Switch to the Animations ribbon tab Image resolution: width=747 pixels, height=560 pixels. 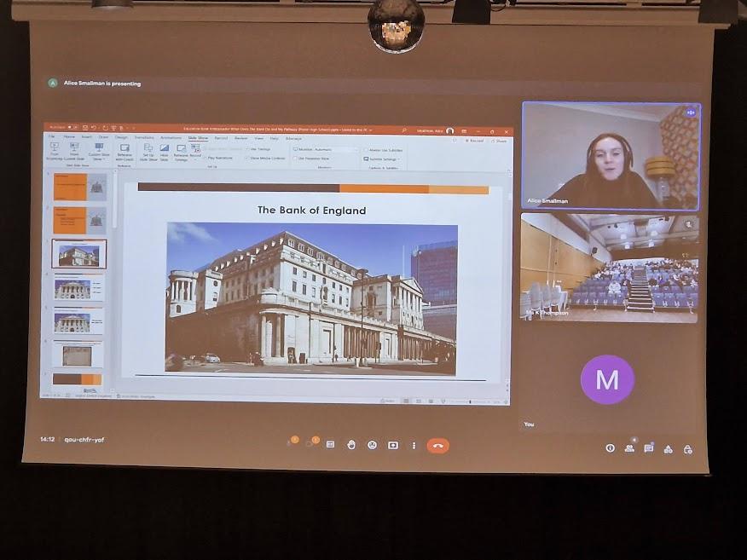point(171,137)
